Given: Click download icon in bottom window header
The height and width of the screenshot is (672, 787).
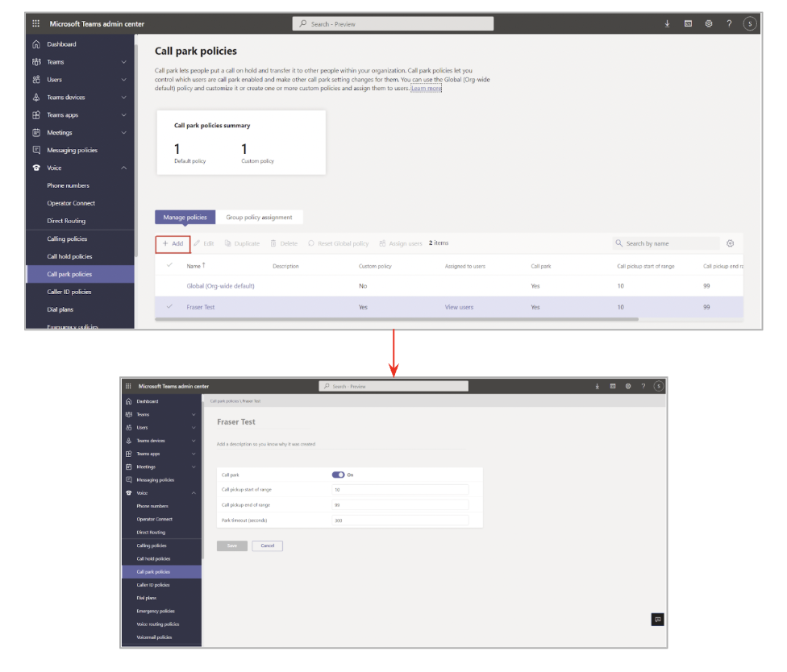Looking at the screenshot, I should click(598, 386).
